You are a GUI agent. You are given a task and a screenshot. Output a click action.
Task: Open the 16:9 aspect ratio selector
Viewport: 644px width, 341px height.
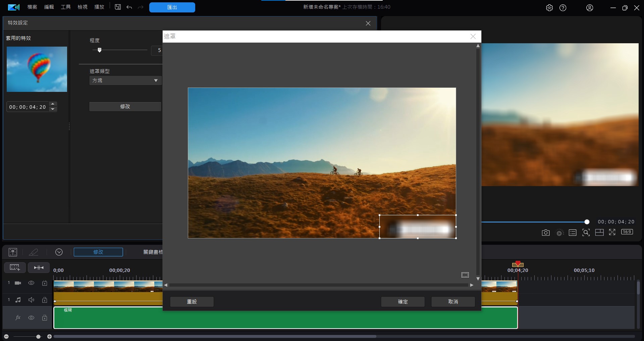(x=627, y=232)
